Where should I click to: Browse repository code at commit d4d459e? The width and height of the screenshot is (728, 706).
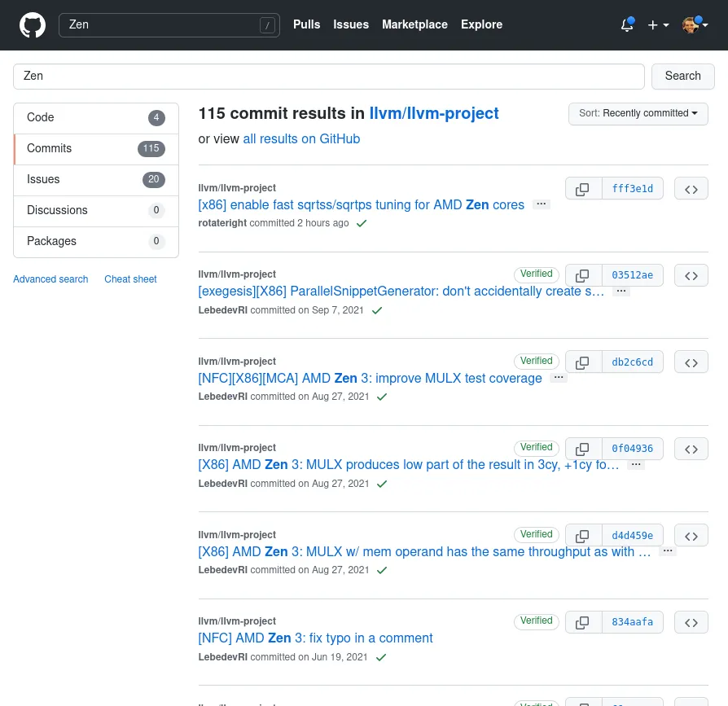(x=691, y=536)
